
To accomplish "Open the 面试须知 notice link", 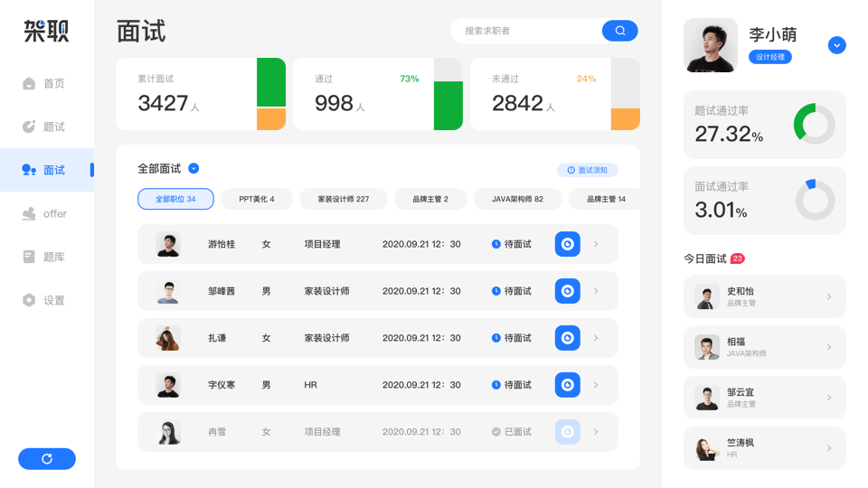I will [x=588, y=170].
